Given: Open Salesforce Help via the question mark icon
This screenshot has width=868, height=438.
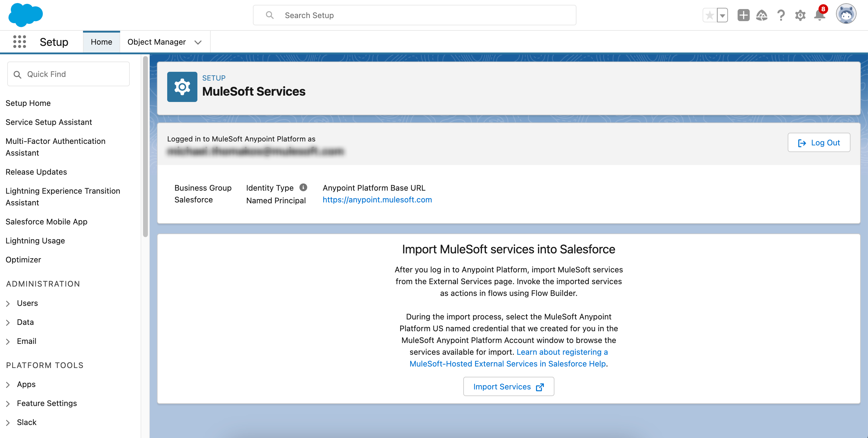Looking at the screenshot, I should coord(781,15).
